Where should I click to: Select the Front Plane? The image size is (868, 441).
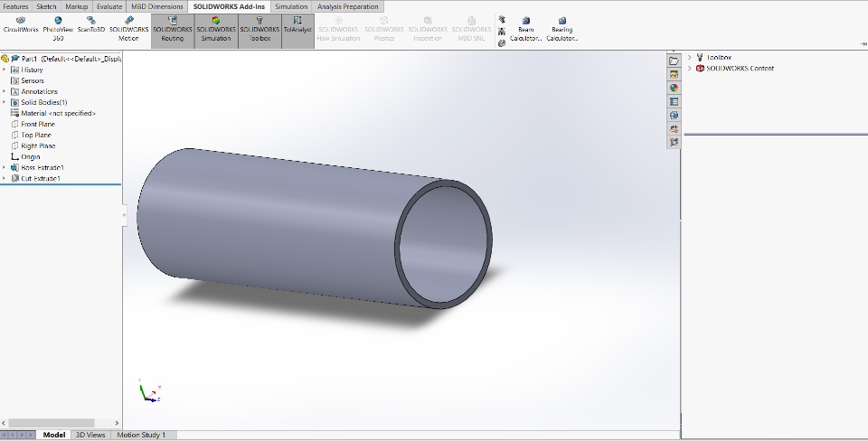[33, 124]
